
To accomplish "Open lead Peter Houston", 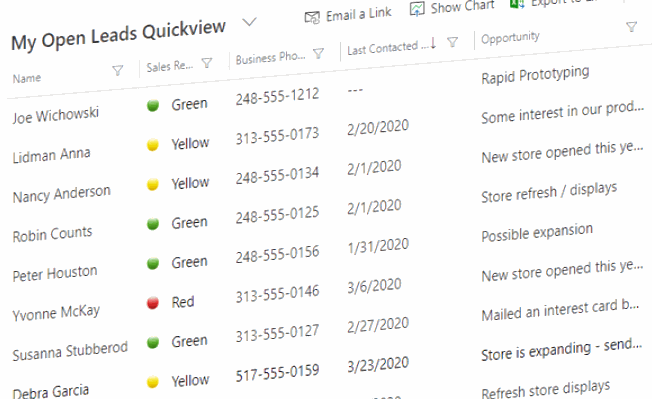I will pos(55,273).
